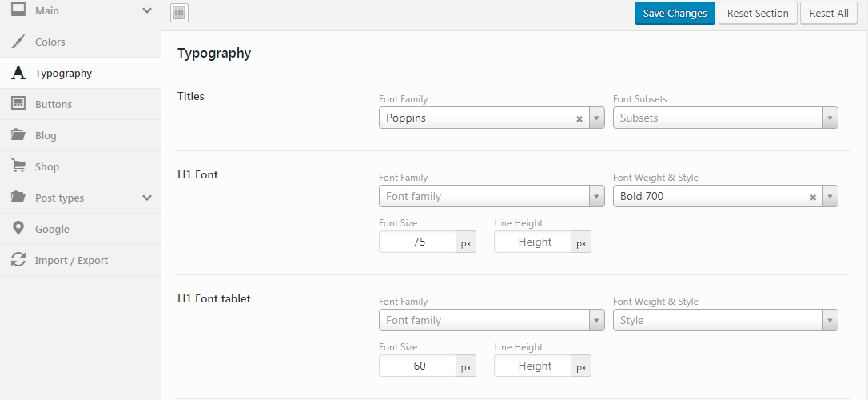868x400 pixels.
Task: Click the Blog folder icon
Action: tap(18, 135)
